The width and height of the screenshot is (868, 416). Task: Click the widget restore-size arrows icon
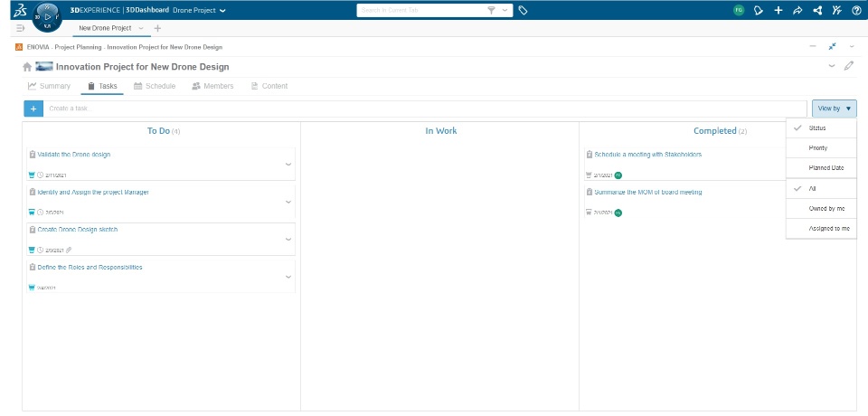tap(832, 46)
